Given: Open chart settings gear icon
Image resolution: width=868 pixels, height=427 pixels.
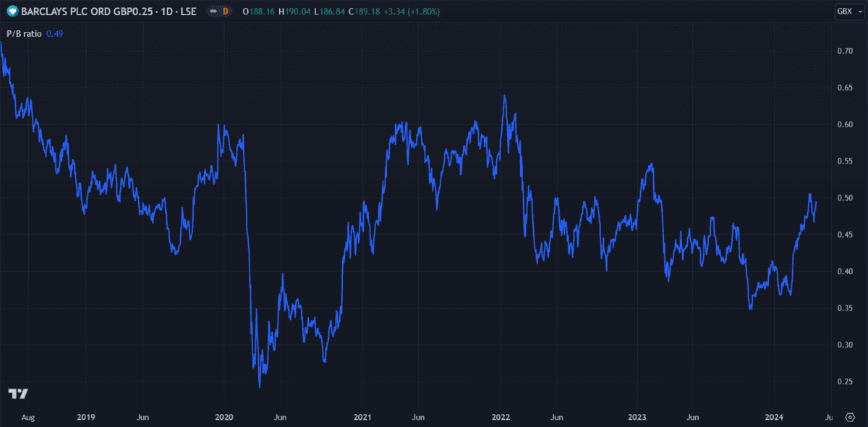Looking at the screenshot, I should pos(850,418).
